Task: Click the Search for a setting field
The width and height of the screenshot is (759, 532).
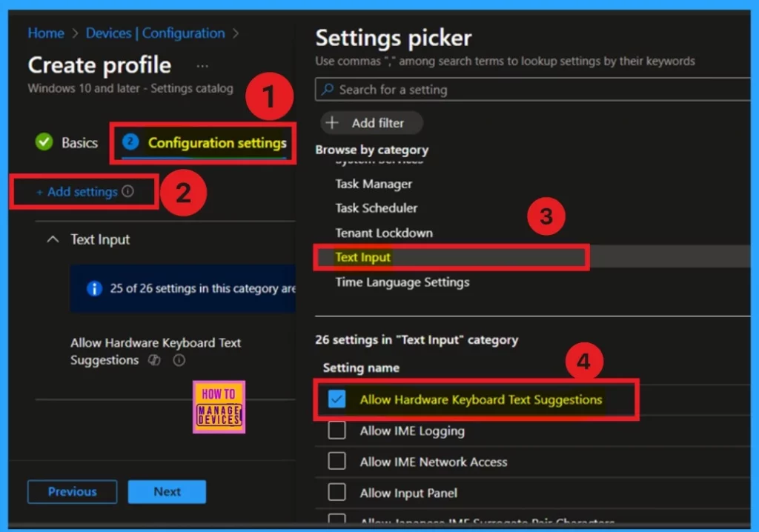Action: [532, 90]
